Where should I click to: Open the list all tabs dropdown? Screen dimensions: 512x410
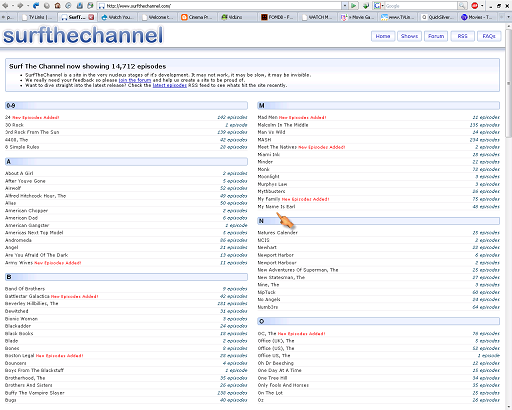[x=509, y=17]
